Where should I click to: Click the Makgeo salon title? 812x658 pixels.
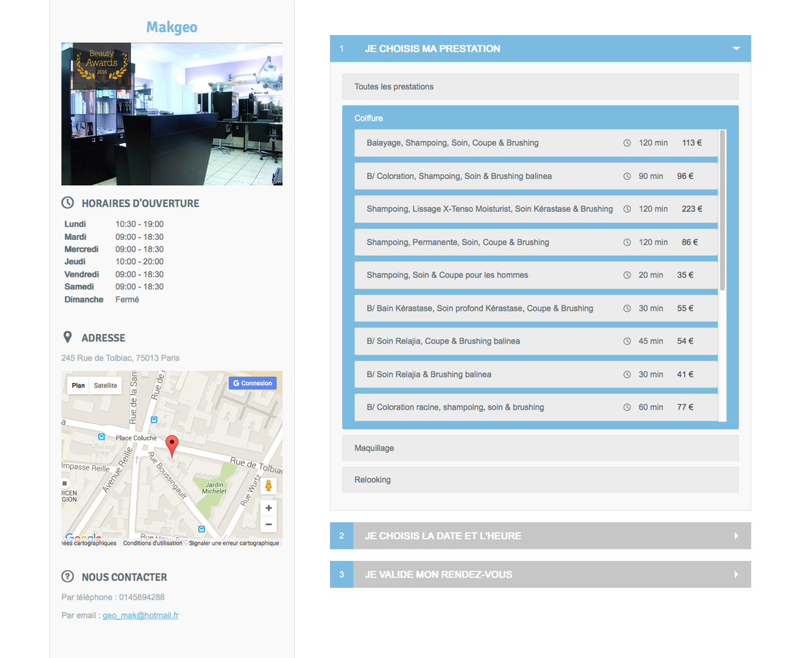172,27
